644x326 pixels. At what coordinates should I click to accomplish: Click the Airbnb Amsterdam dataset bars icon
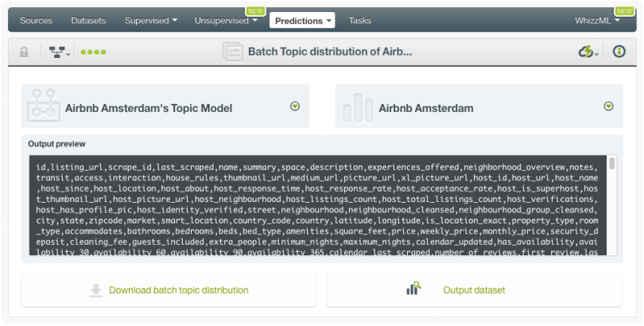355,107
